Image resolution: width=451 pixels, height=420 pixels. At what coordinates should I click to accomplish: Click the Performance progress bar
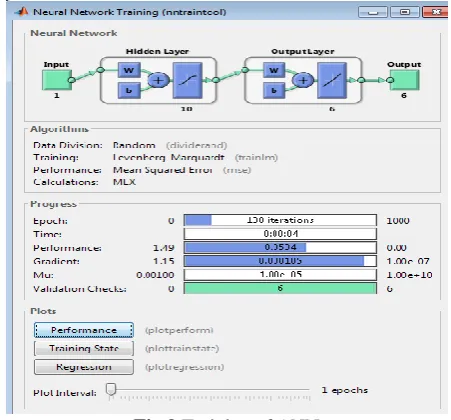point(280,247)
